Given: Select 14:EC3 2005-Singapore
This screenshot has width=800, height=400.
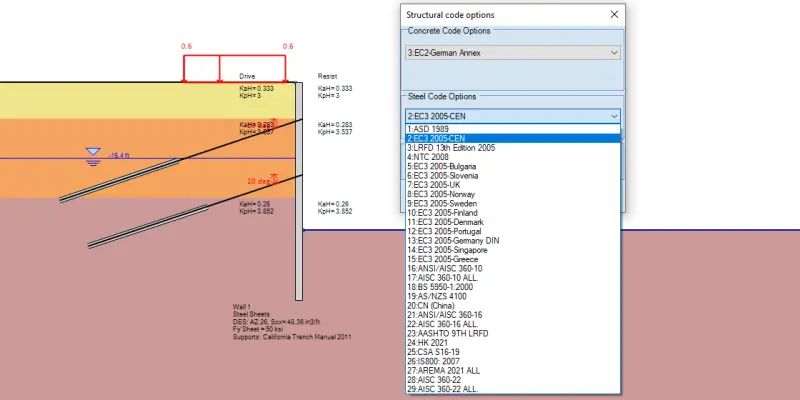Looking at the screenshot, I should (513, 250).
